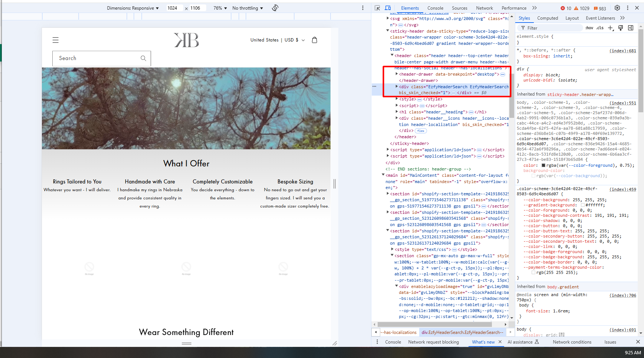Click the red errors count icon
The width and height of the screenshot is (644, 358).
[566, 8]
